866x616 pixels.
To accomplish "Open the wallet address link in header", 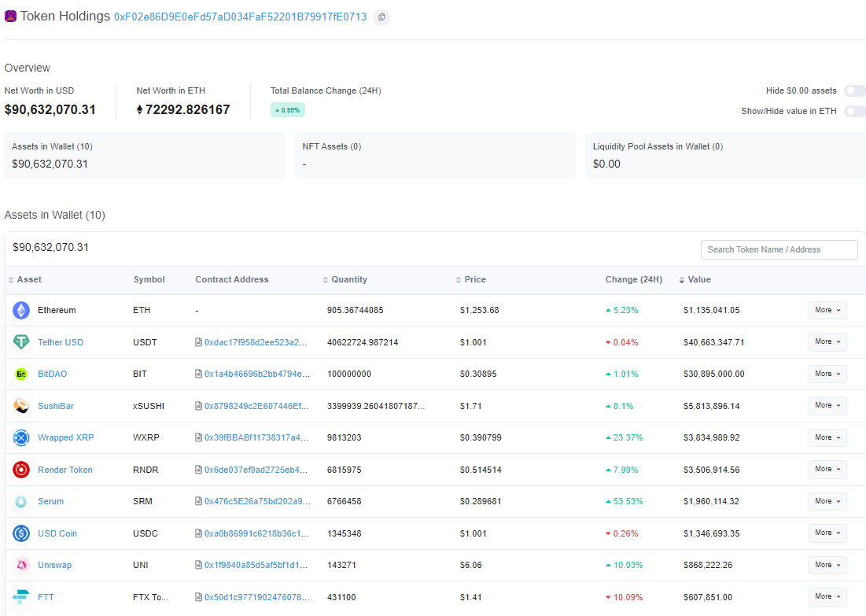I will (x=240, y=17).
